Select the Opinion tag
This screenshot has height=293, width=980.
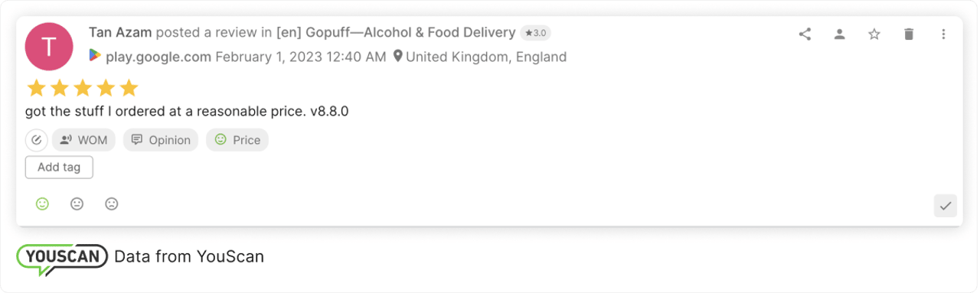coord(161,140)
